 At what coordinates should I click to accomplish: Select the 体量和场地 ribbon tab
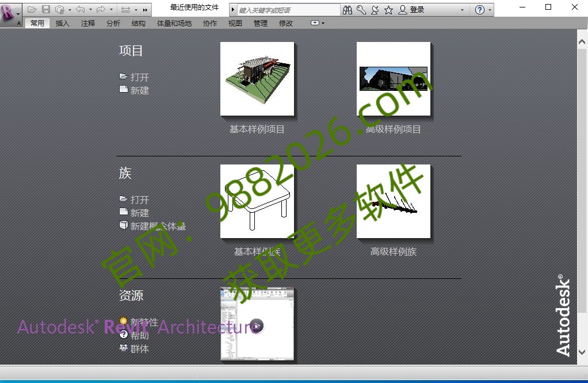tap(174, 23)
